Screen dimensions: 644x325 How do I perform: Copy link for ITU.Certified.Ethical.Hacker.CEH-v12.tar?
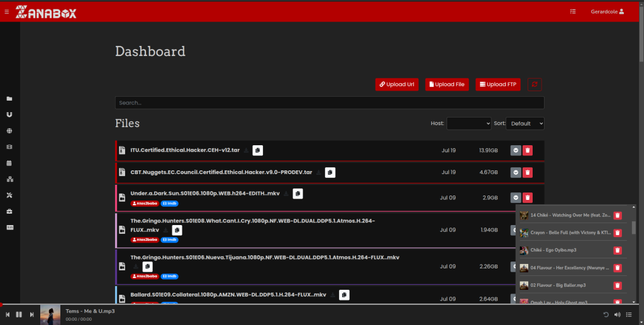257,150
